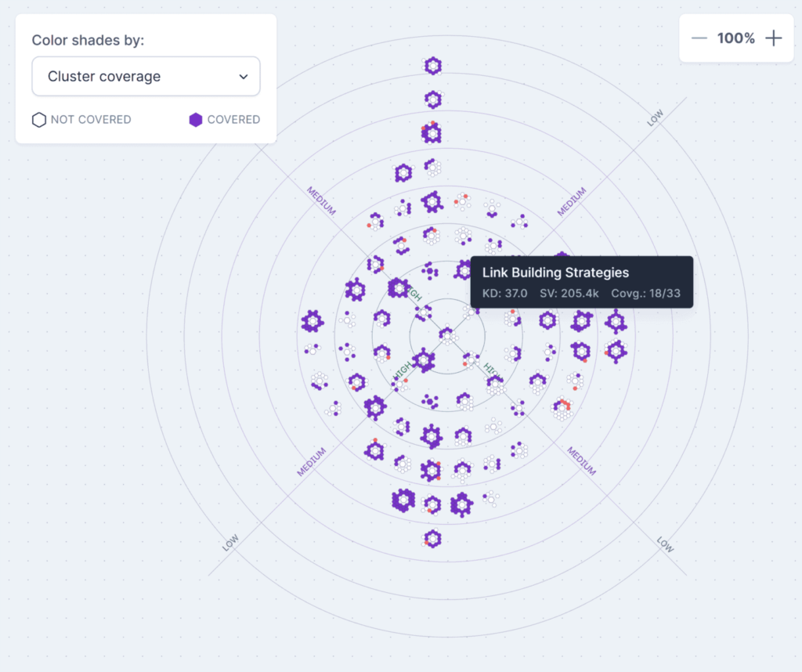Click the SV 205.4k value in tooltip
This screenshot has height=672, width=802.
tap(569, 293)
